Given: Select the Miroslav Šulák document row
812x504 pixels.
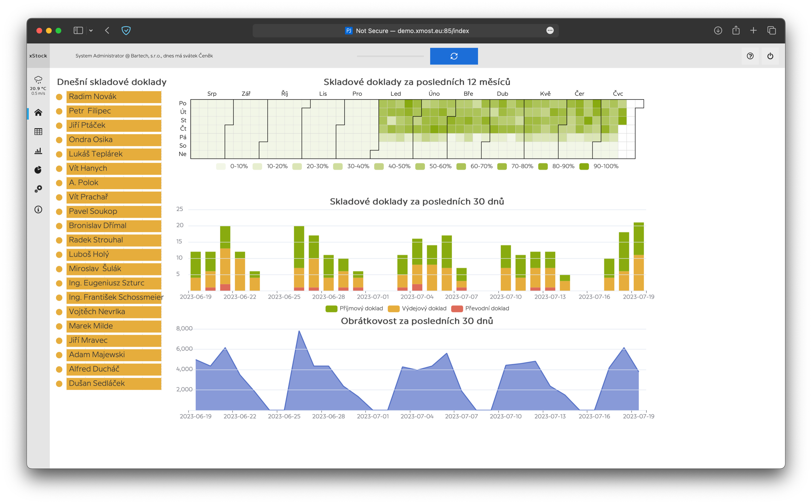Looking at the screenshot, I should (114, 269).
